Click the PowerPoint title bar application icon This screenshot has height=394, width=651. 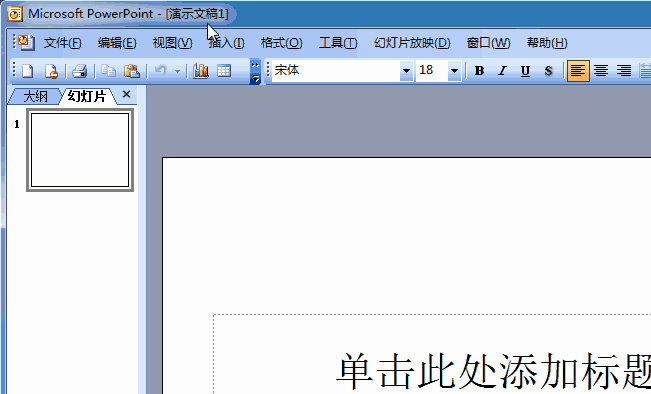click(15, 15)
